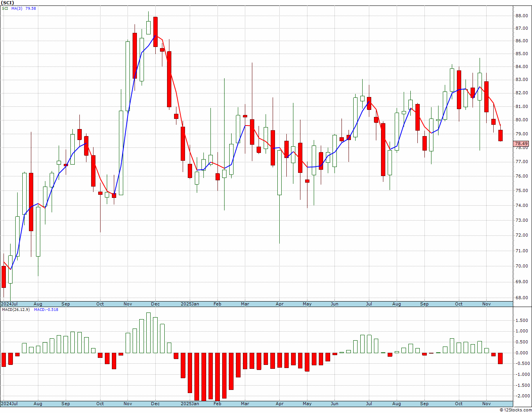Select the 82.00 price axis label
The image size is (532, 413).
click(521, 93)
